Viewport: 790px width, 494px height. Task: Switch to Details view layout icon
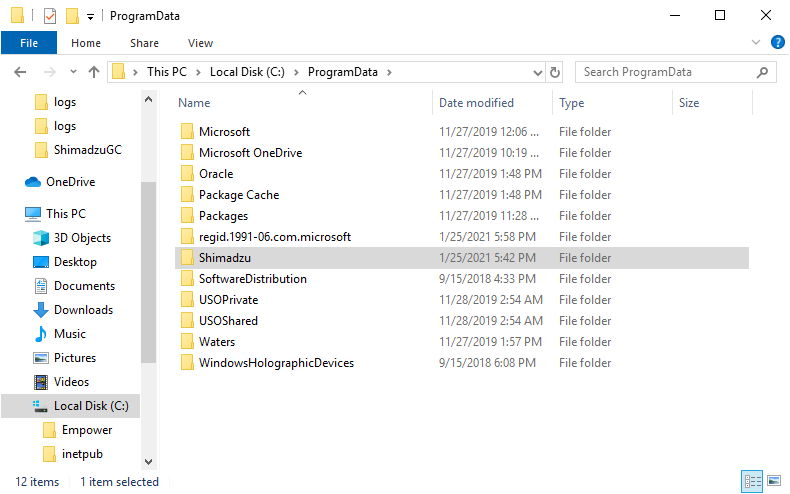[x=752, y=481]
